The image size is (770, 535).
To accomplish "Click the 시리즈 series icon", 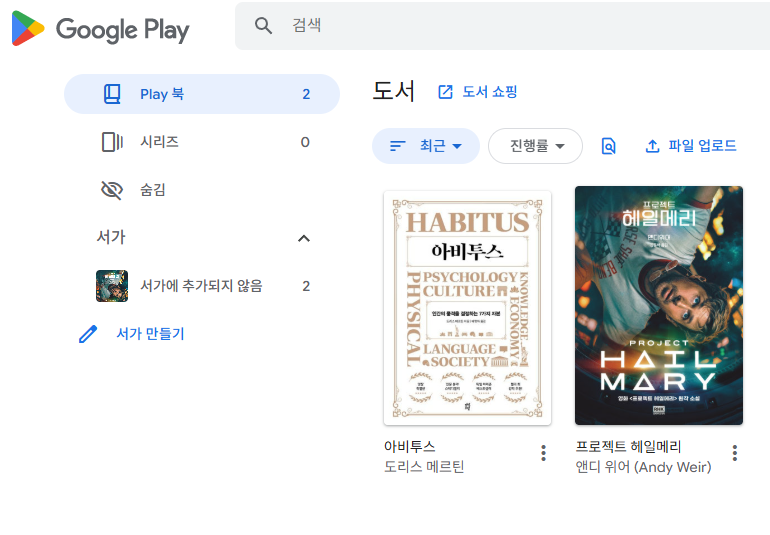I will [112, 142].
